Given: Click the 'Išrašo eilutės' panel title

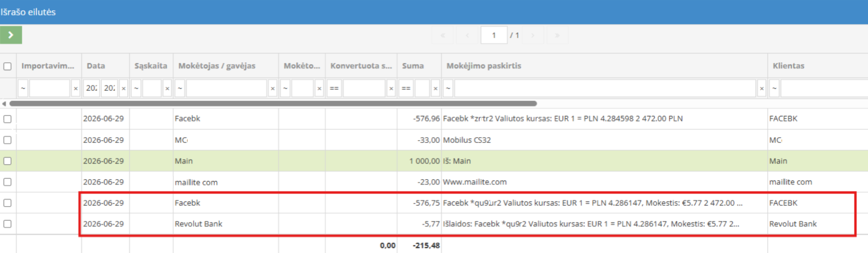Looking at the screenshot, I should tap(28, 12).
